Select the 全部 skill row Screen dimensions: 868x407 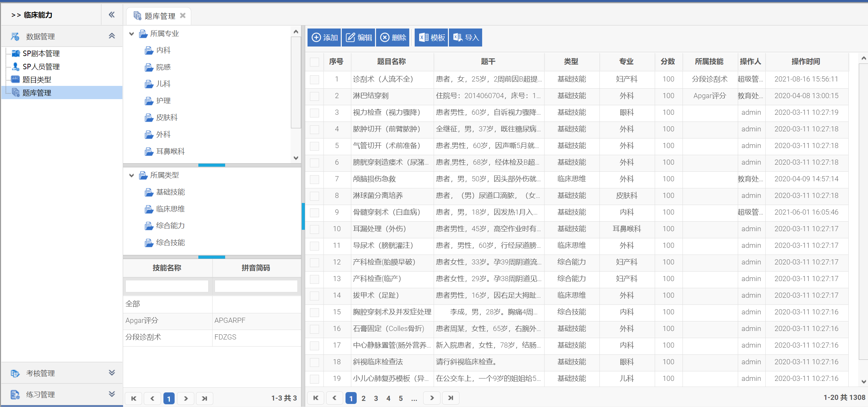coord(212,304)
